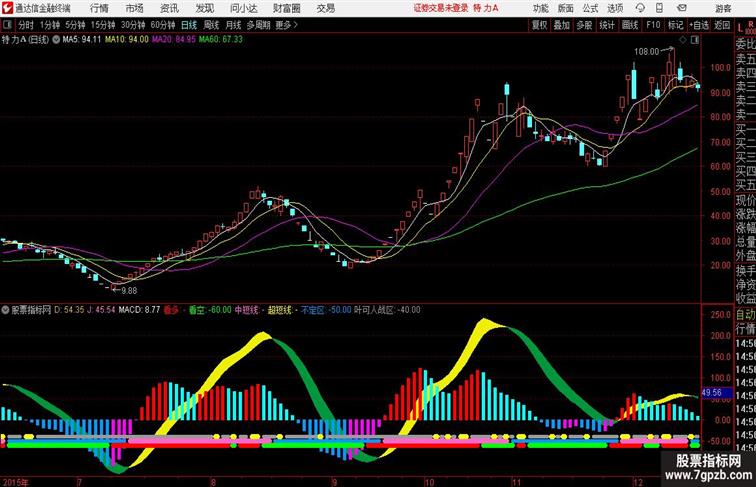Switch to 30分钟 period
This screenshot has width=756, height=487.
click(133, 25)
